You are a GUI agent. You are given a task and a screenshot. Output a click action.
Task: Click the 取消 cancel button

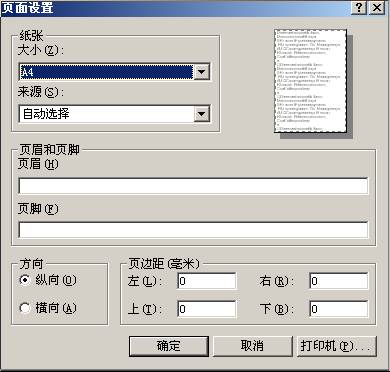click(252, 346)
